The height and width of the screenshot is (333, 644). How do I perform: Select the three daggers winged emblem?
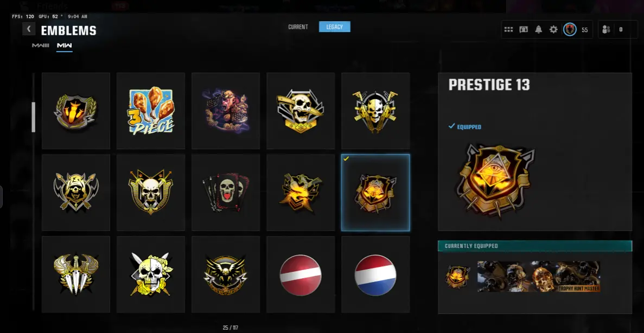[x=76, y=274]
